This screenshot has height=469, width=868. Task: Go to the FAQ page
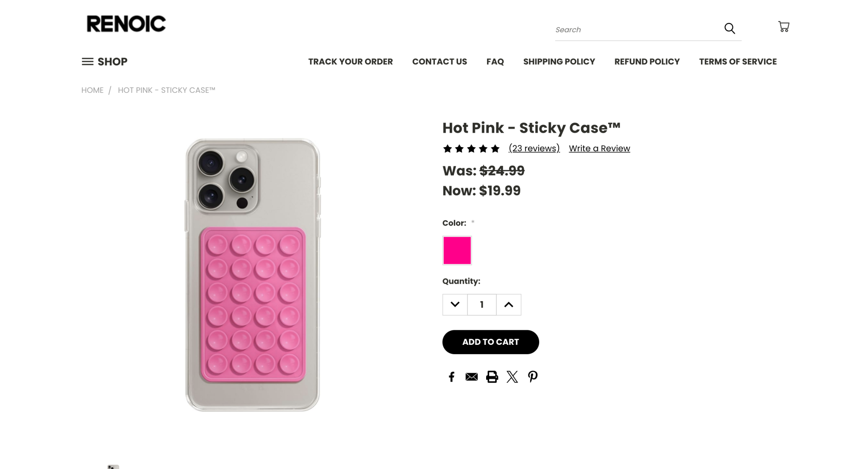(x=495, y=61)
